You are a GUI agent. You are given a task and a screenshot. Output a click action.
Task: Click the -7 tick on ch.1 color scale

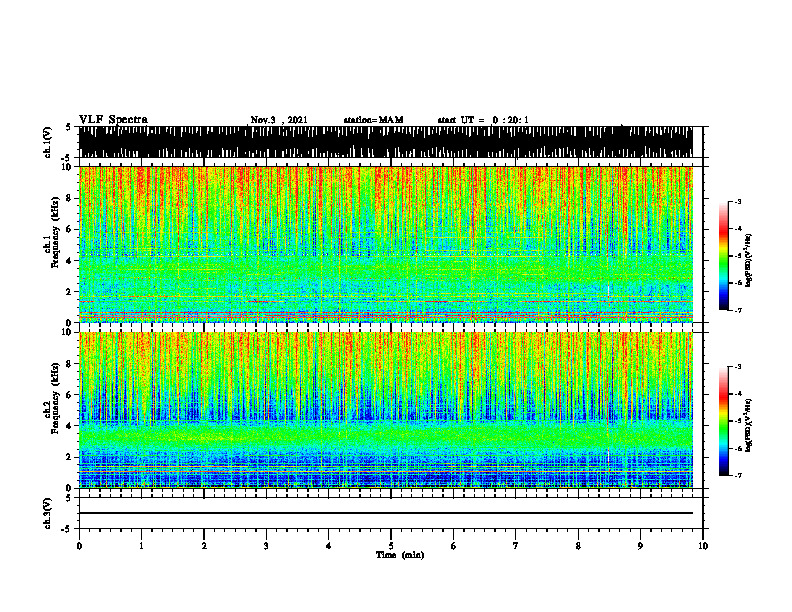pos(738,310)
